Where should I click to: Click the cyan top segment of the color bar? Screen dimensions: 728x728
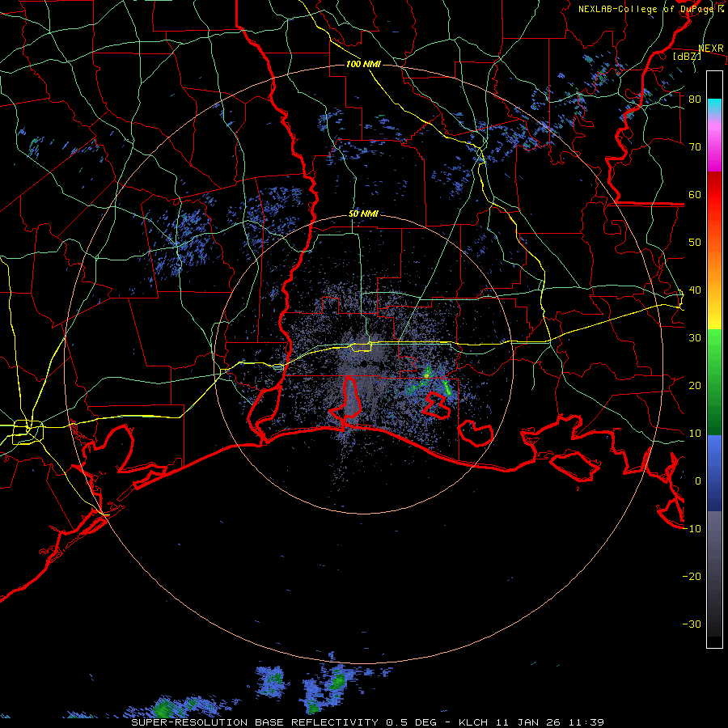[714, 105]
